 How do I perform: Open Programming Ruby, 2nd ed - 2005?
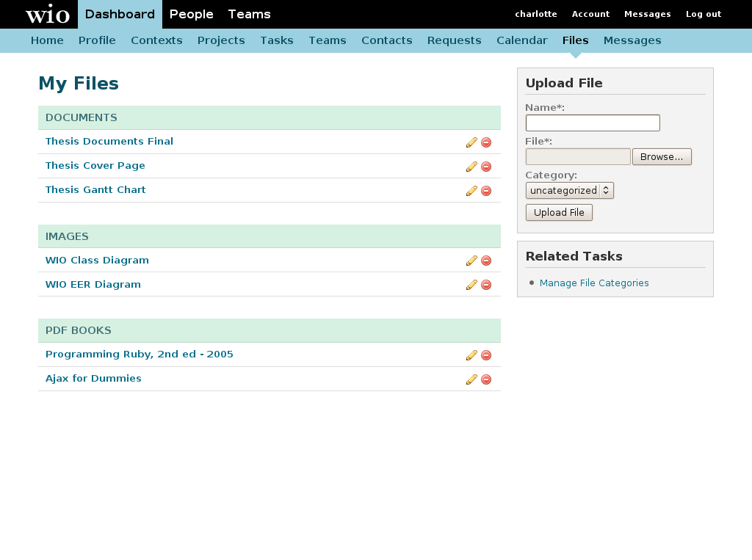point(139,354)
